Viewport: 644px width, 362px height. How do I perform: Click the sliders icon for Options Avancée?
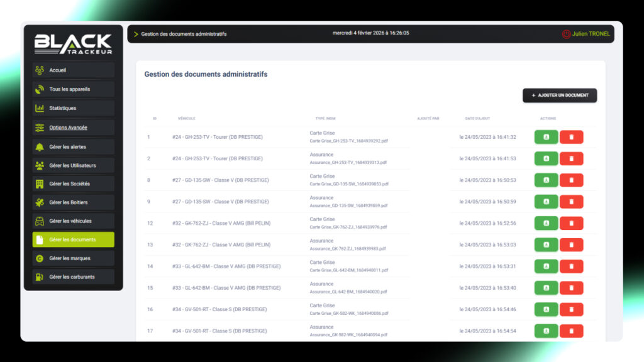40,128
